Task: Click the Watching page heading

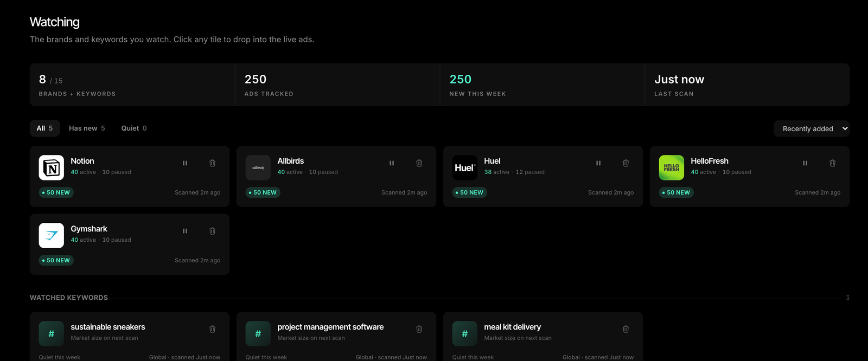Action: 55,22
